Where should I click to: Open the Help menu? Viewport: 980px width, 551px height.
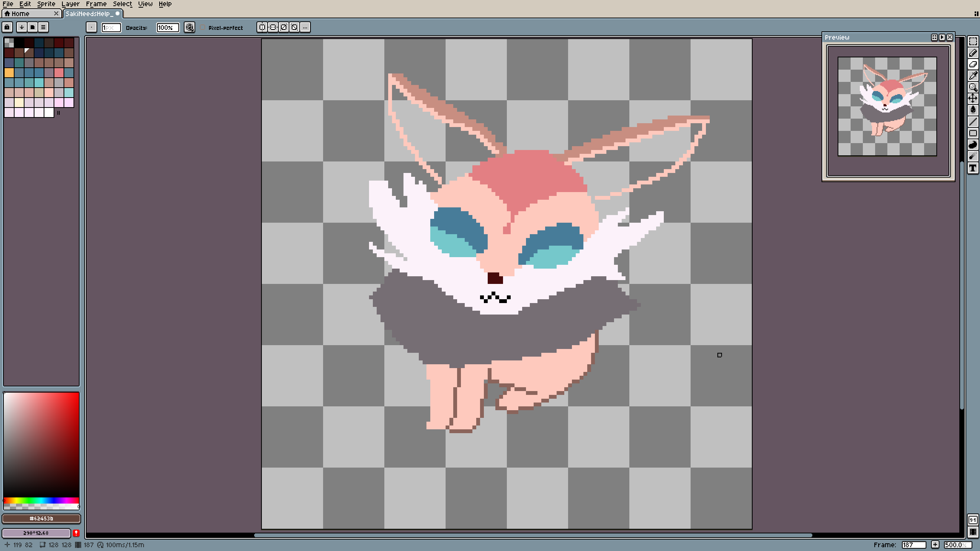point(165,4)
